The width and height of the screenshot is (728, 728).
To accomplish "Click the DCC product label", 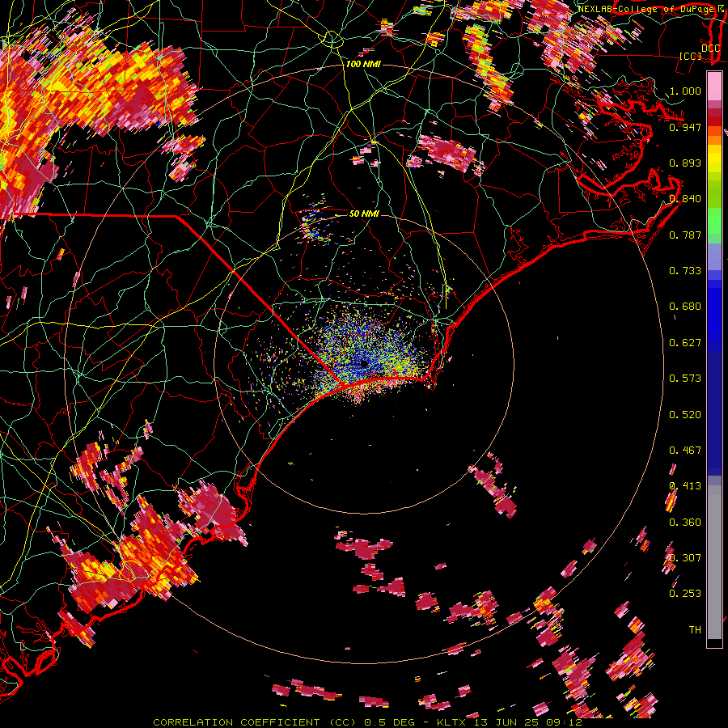I will point(711,48).
